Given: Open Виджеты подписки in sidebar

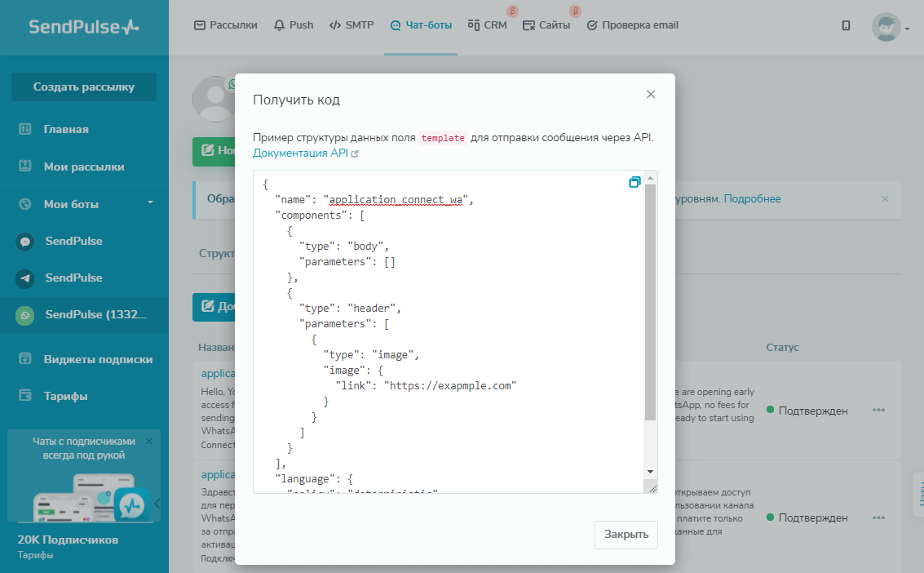Looking at the screenshot, I should 98,359.
